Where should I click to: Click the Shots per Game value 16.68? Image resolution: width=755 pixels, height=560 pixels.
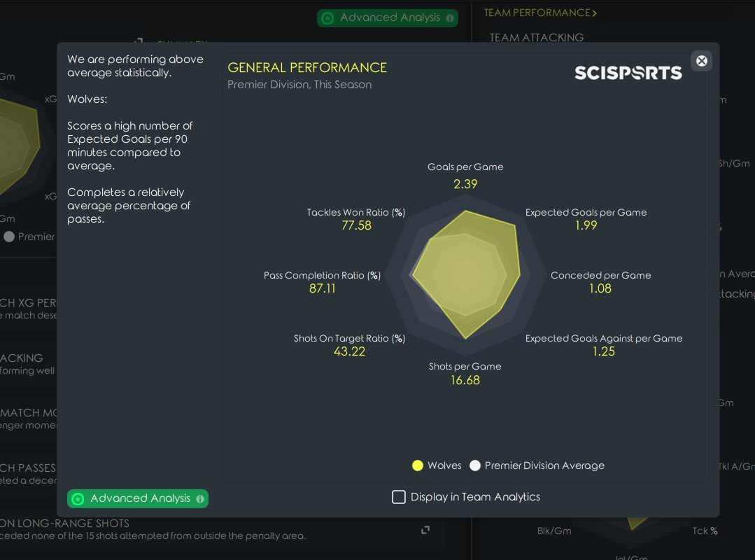465,380
